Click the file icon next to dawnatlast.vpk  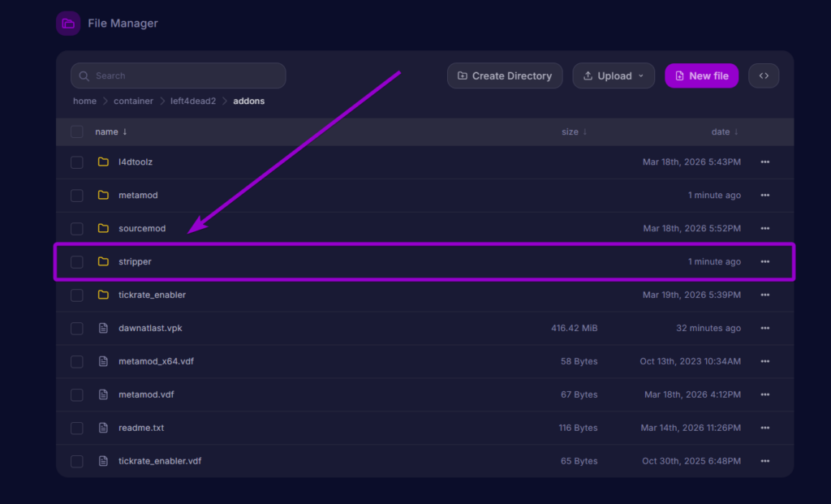[103, 328]
